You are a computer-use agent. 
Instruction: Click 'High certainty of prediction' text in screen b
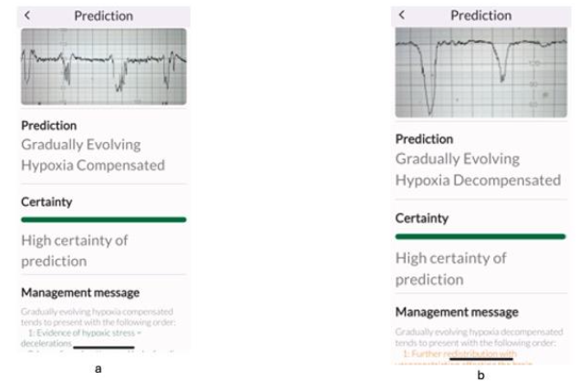[x=450, y=269]
